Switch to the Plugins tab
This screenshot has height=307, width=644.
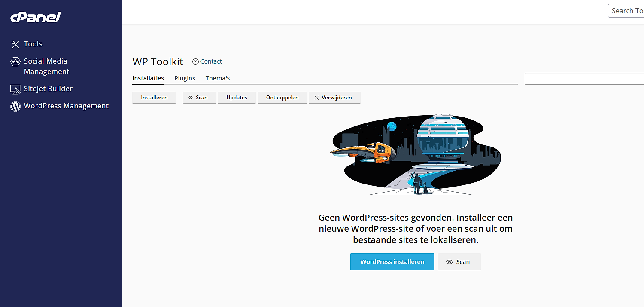coord(185,78)
